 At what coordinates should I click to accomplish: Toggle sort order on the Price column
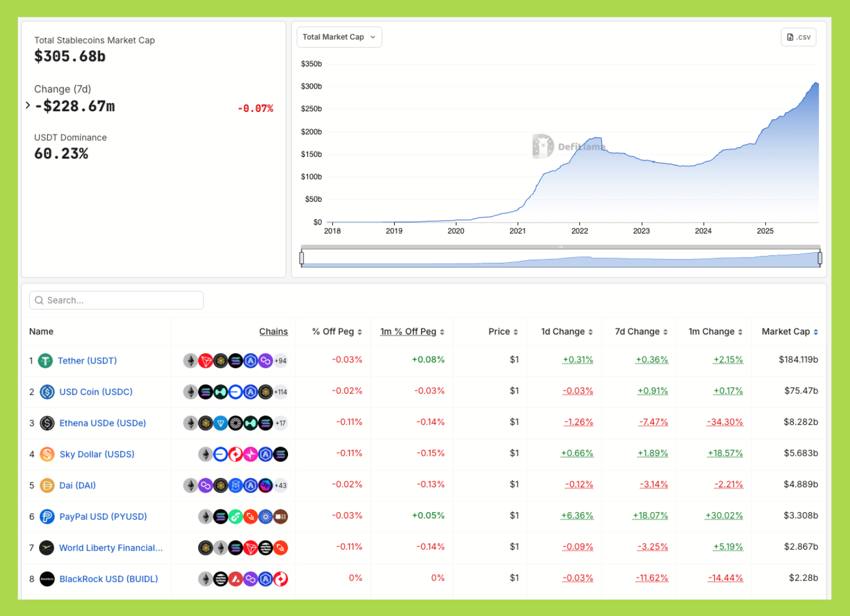[515, 331]
